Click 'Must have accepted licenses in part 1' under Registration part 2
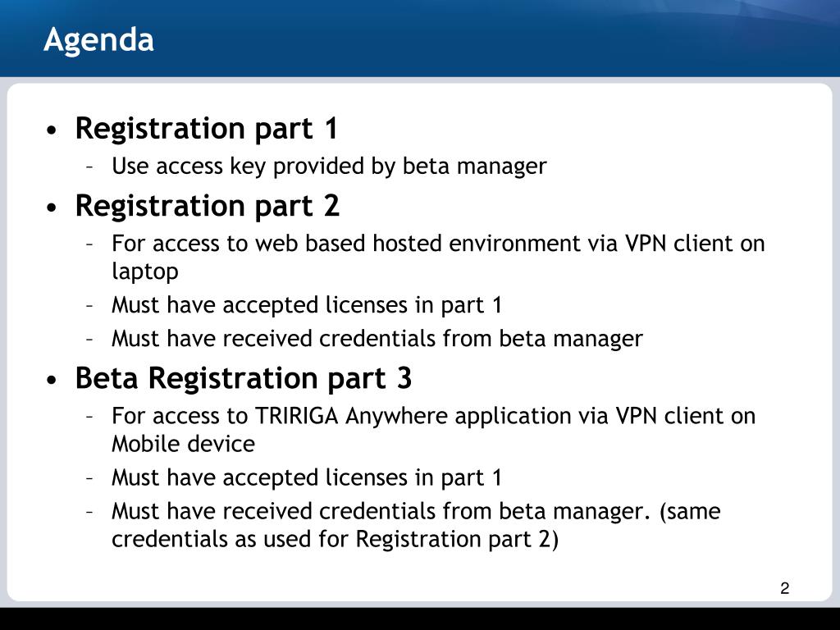Image resolution: width=840 pixels, height=630 pixels. pyautogui.click(x=307, y=305)
